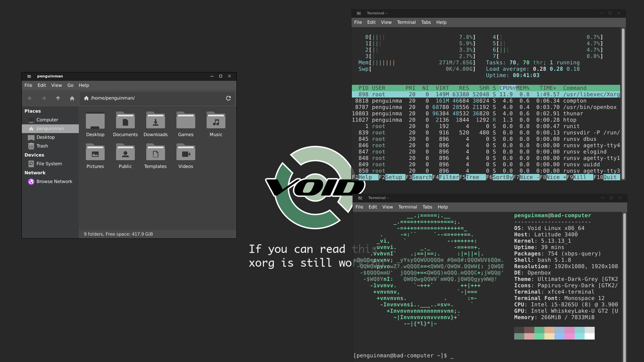This screenshot has width=644, height=362.
Task: Click F4 Filter in htop footer
Action: point(445,177)
